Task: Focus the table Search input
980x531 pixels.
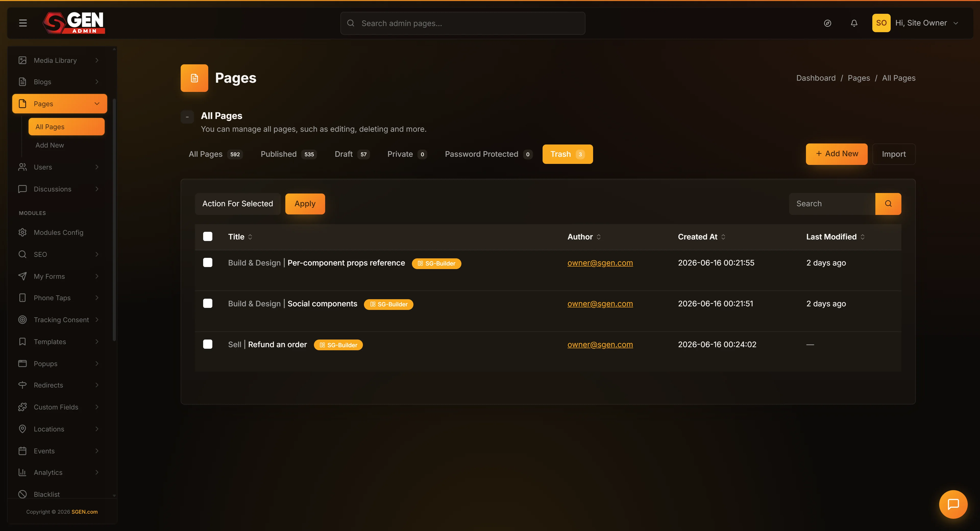Action: coord(832,204)
